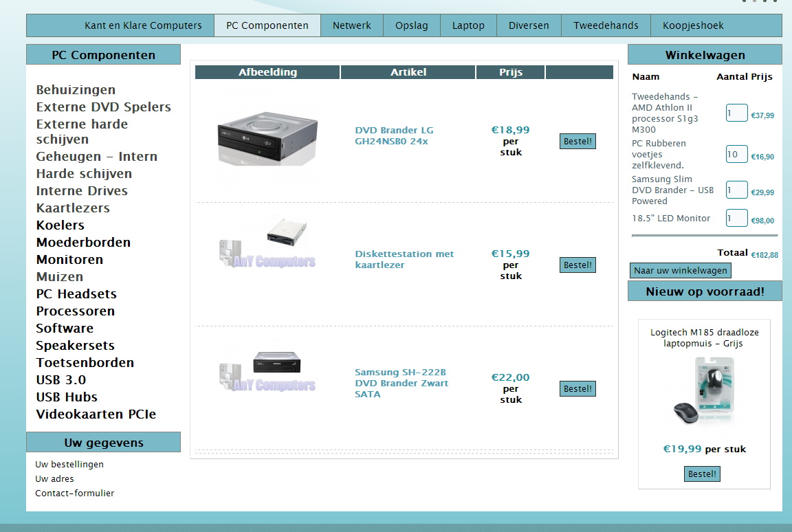Open Muizen category
The width and height of the screenshot is (792, 532).
(60, 276)
